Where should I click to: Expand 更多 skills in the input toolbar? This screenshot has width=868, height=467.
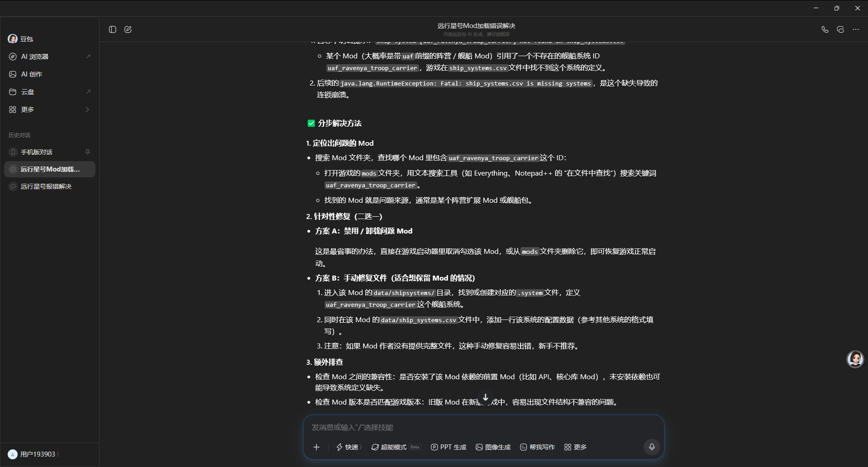click(x=576, y=447)
